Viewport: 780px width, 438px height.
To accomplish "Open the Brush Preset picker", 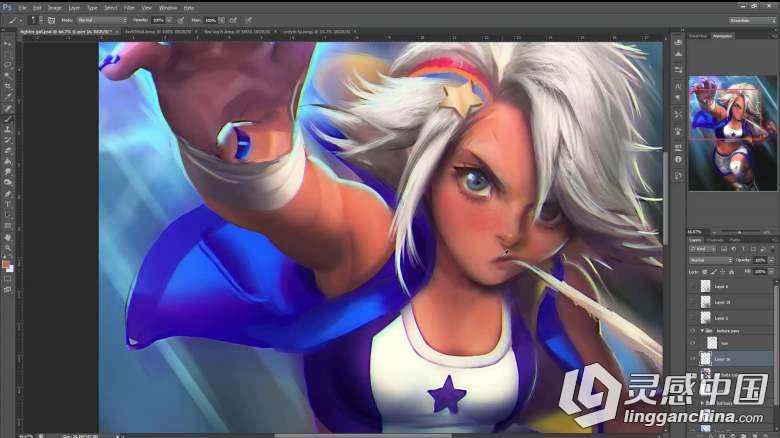I will click(35, 20).
